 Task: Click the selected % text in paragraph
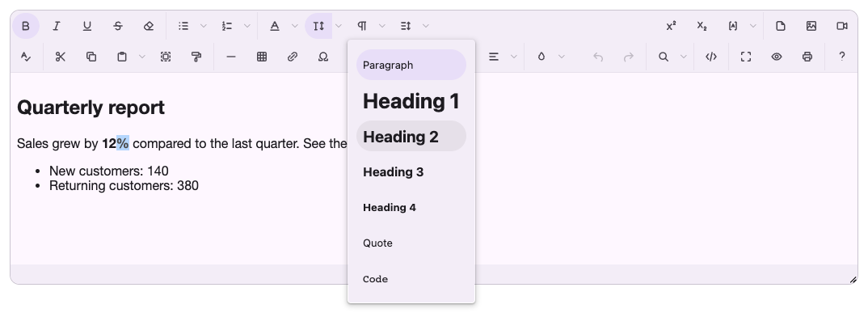[x=123, y=143]
